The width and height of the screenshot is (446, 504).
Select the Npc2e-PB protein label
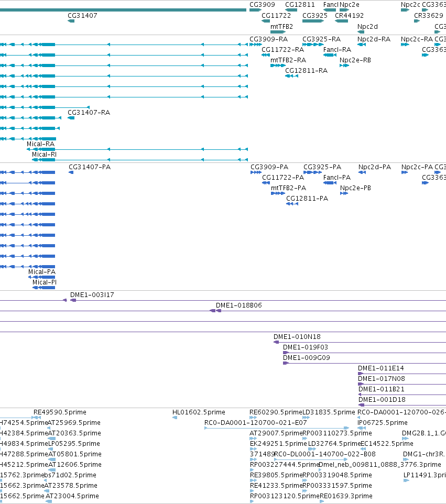click(355, 188)
